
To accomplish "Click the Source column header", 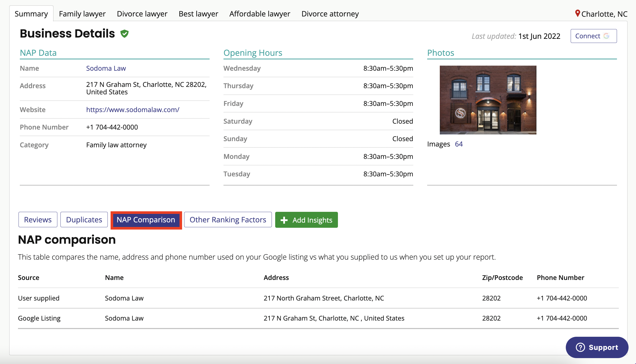I will point(29,278).
